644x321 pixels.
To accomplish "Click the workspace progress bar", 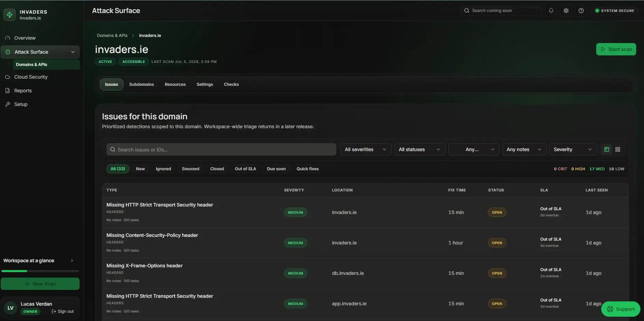I will pos(40,271).
